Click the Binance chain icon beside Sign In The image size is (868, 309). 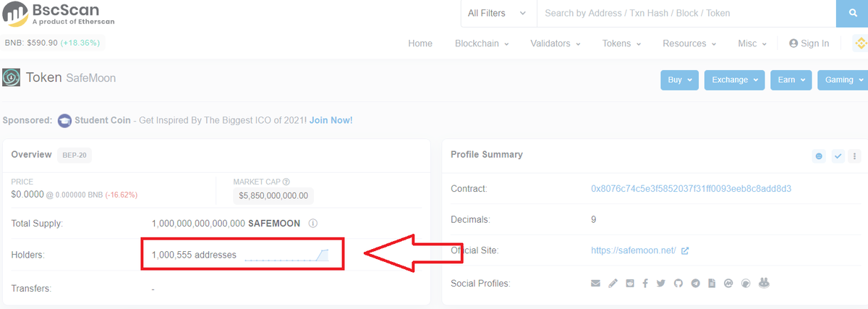coord(860,43)
